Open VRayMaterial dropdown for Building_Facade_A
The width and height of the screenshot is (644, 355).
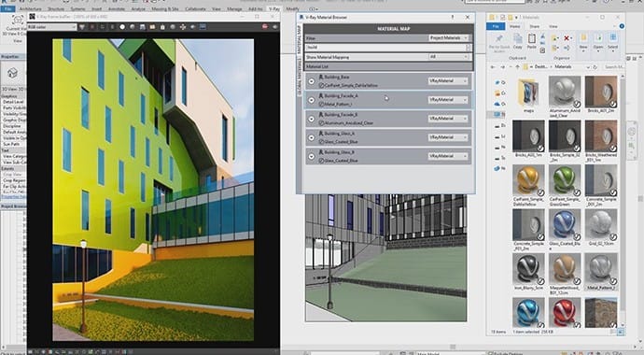pyautogui.click(x=448, y=100)
